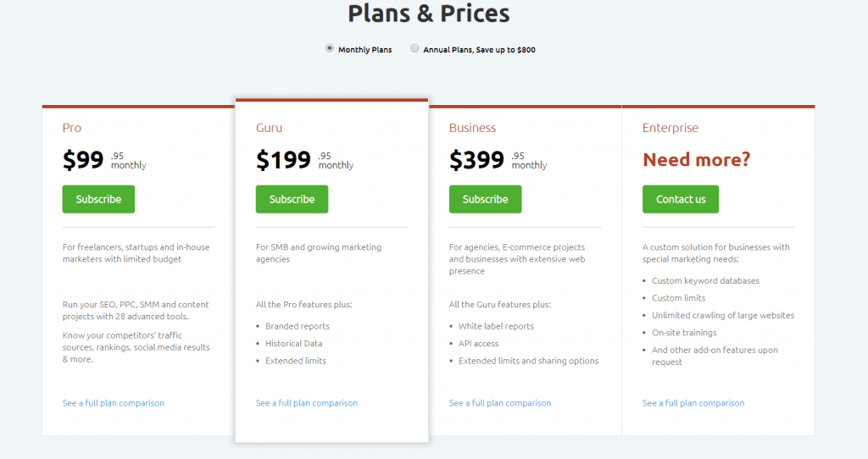Click the Plans & Prices heading

pyautogui.click(x=428, y=14)
